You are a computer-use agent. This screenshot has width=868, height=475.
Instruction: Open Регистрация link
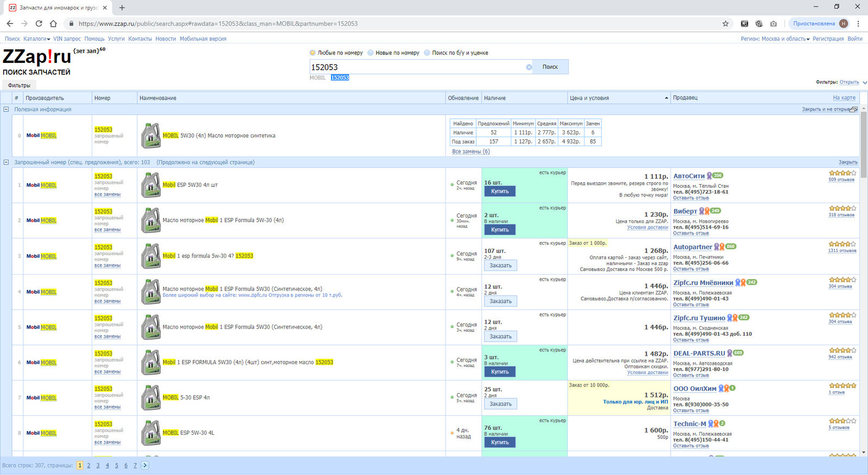click(828, 39)
